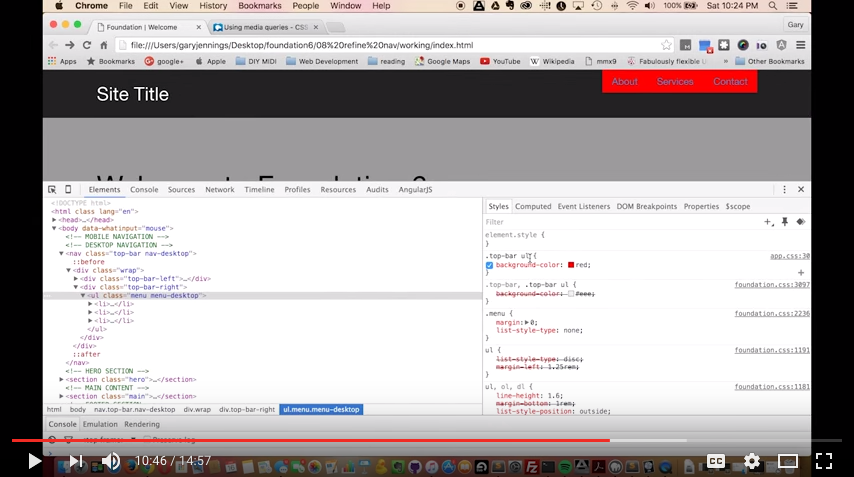Open foundation.css:3097 source link

pos(772,285)
